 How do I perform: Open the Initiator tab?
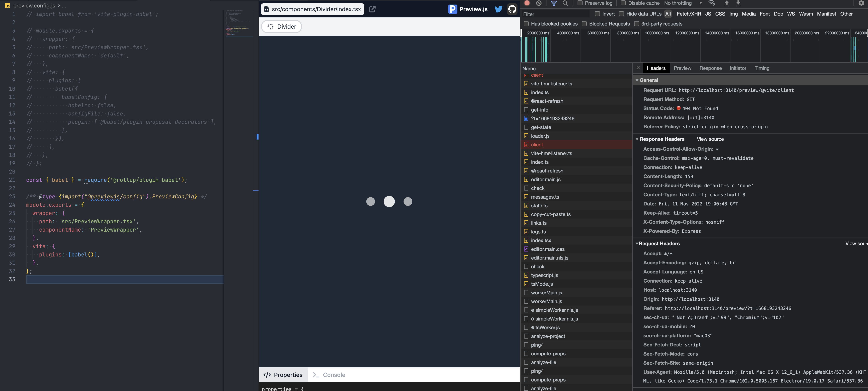[738, 68]
